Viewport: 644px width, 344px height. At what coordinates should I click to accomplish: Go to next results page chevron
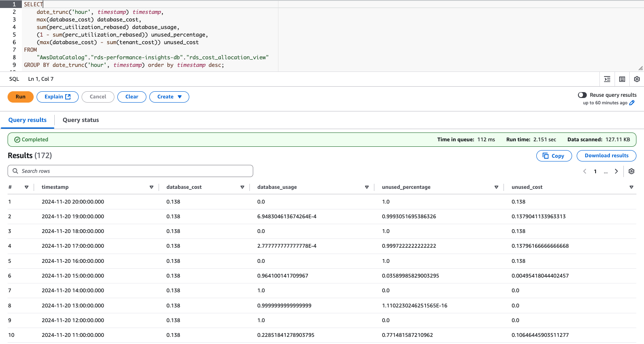[x=616, y=171]
